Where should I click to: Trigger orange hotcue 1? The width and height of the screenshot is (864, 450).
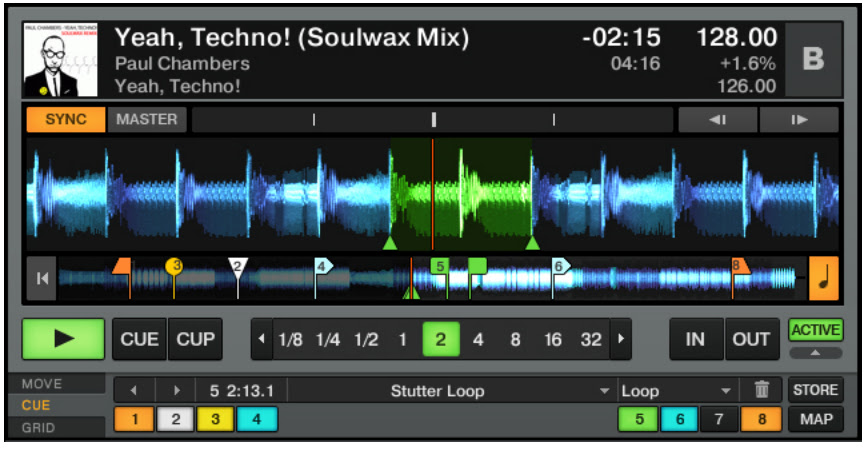pyautogui.click(x=134, y=419)
